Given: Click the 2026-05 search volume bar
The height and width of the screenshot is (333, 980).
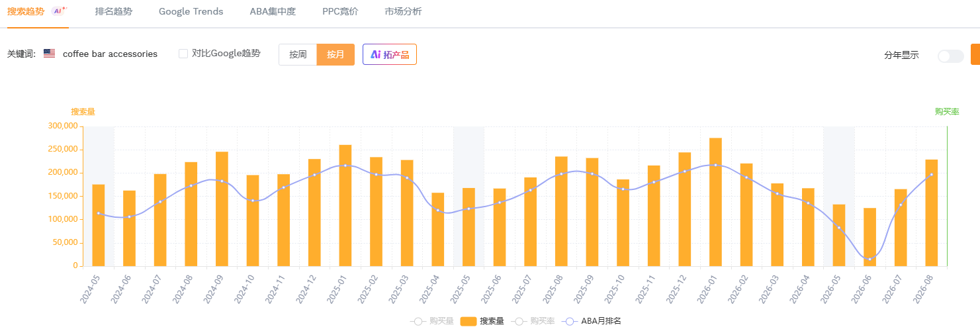Looking at the screenshot, I should click(838, 235).
